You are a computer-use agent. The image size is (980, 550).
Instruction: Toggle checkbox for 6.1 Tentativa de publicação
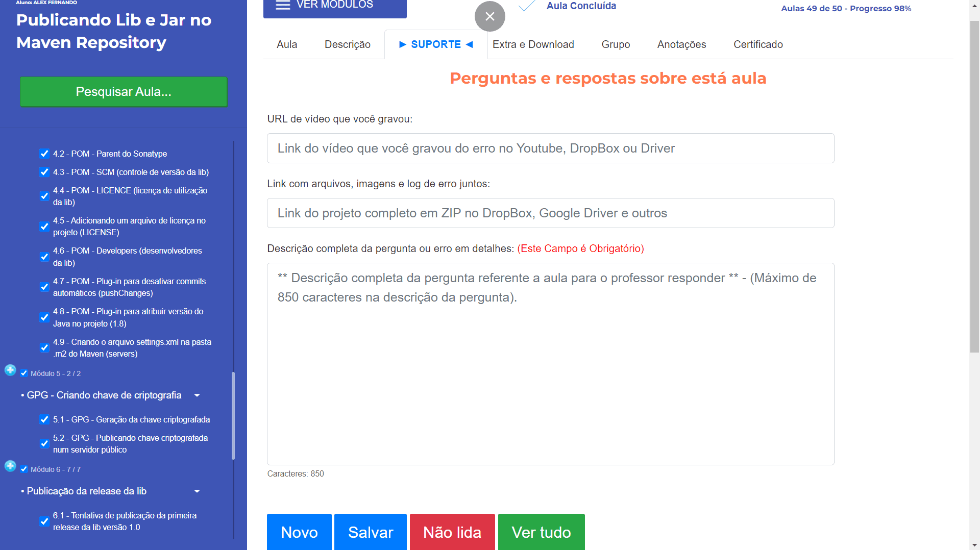44,521
